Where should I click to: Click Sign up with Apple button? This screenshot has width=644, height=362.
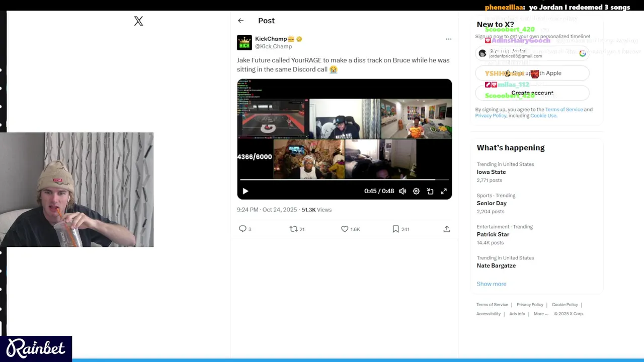click(532, 73)
